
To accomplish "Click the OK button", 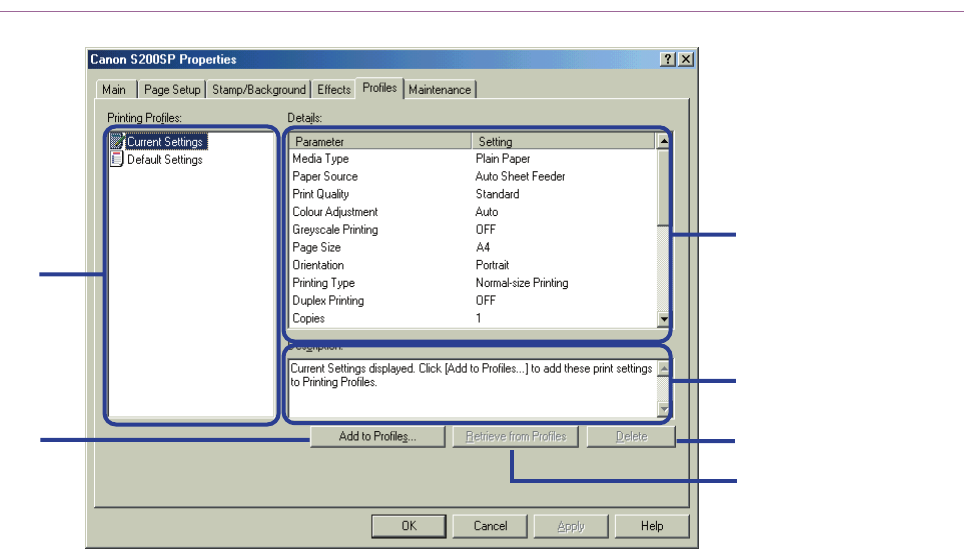I will pos(409,526).
